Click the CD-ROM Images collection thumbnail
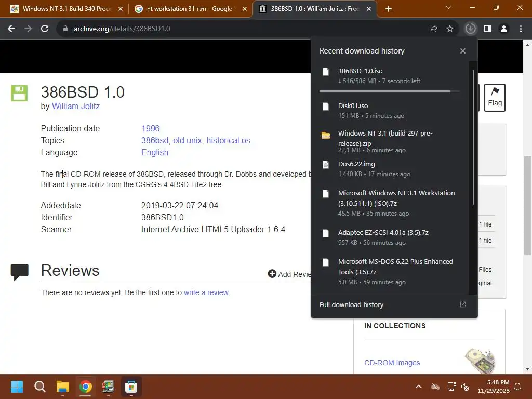The width and height of the screenshot is (532, 399). coord(480,361)
